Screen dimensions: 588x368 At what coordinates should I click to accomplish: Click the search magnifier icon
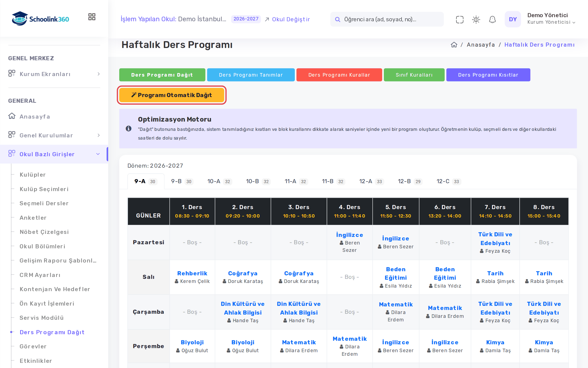338,19
